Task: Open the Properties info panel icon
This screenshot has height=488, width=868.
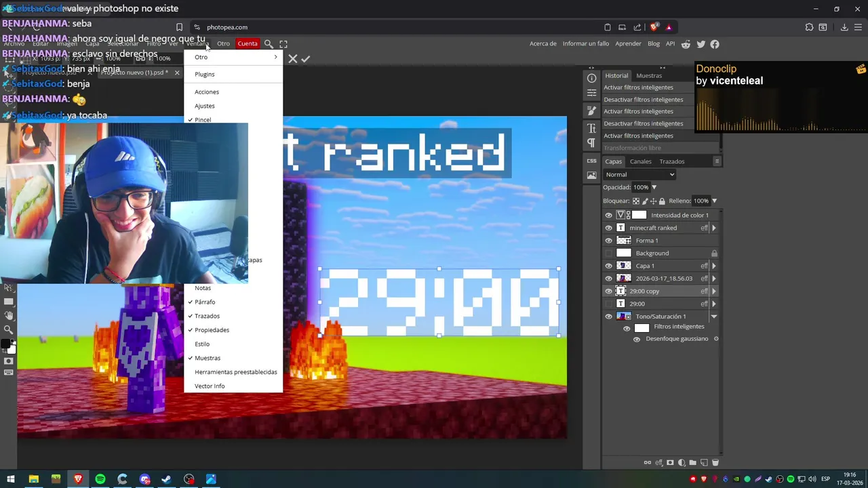Action: 591,79
